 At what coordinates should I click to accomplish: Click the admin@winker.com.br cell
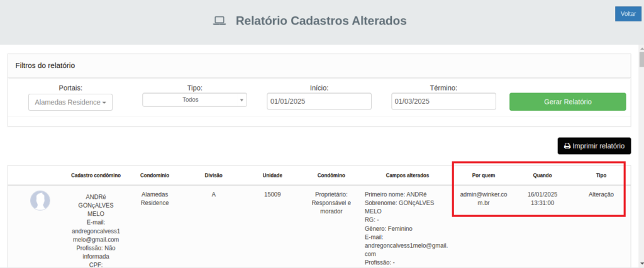pyautogui.click(x=484, y=199)
